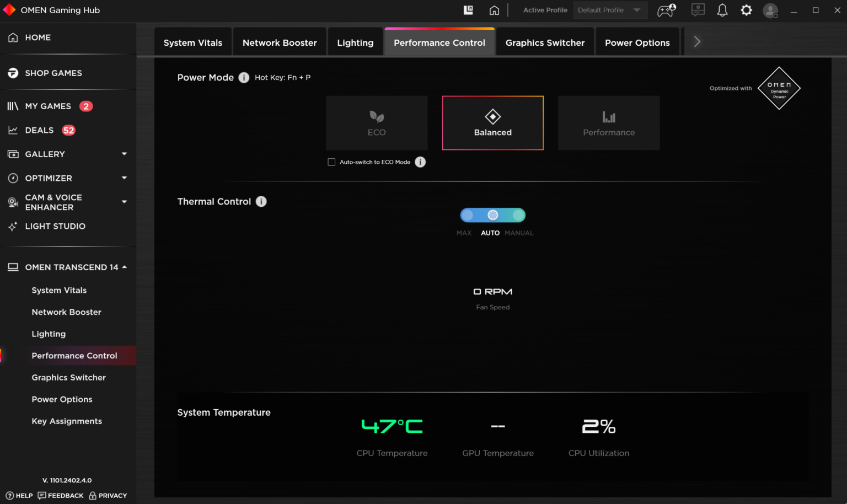Click the user profile avatar icon

tap(770, 10)
